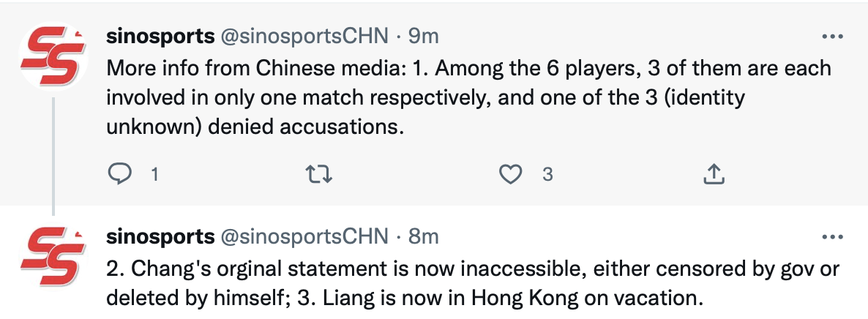This screenshot has width=868, height=319.
Task: Click the like count '3' on the first tweet
Action: coord(546,174)
